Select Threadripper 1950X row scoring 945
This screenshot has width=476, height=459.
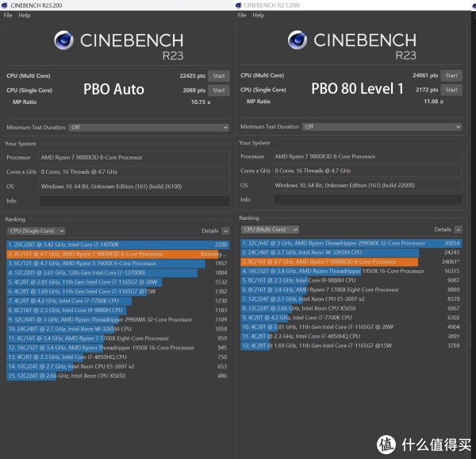(117, 348)
